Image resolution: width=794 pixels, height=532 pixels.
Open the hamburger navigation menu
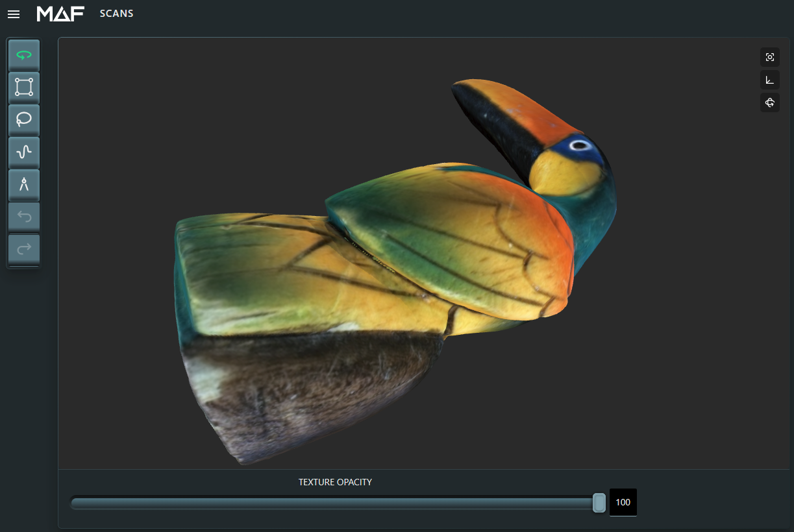pos(14,14)
